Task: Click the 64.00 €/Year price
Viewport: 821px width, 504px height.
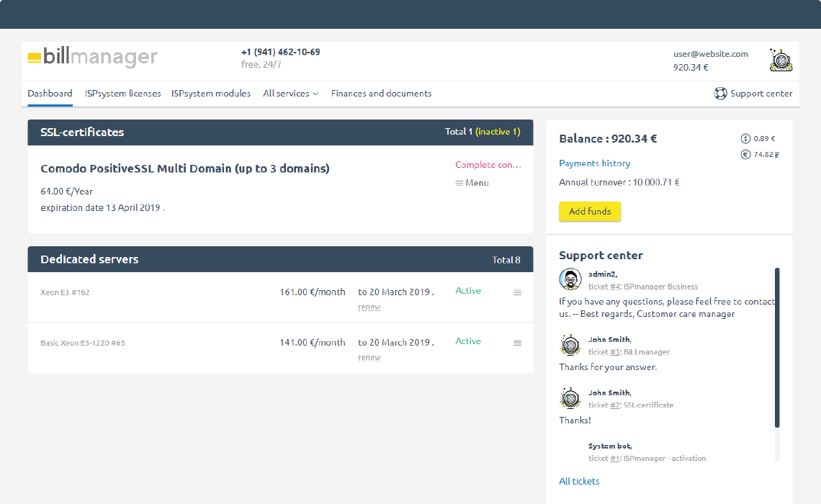Action: (66, 192)
